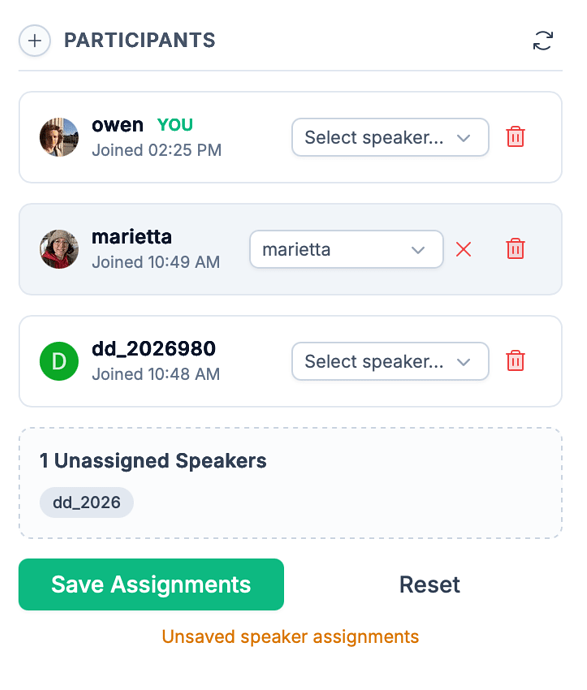Open dd_2026980's Select speaker dropdown

tap(390, 361)
